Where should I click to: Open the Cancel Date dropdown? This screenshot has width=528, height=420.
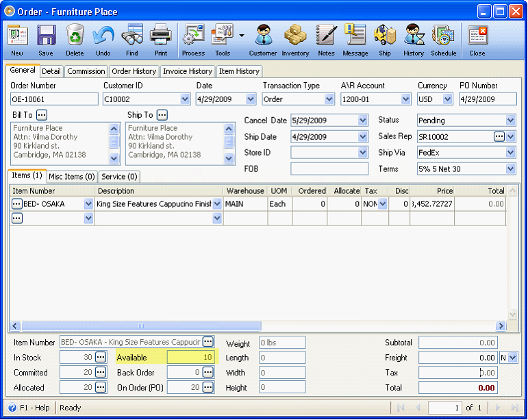[x=363, y=120]
